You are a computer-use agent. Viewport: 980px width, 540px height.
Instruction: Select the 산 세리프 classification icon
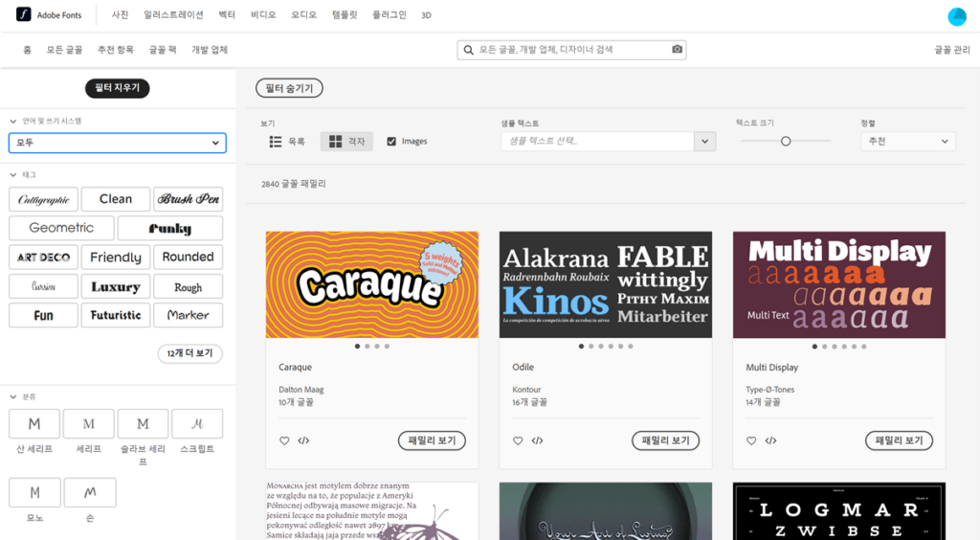point(34,424)
